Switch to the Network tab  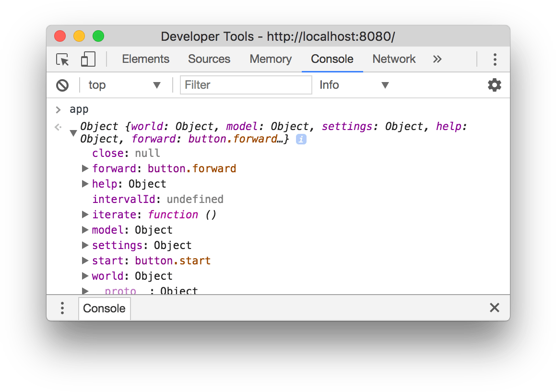(x=394, y=59)
